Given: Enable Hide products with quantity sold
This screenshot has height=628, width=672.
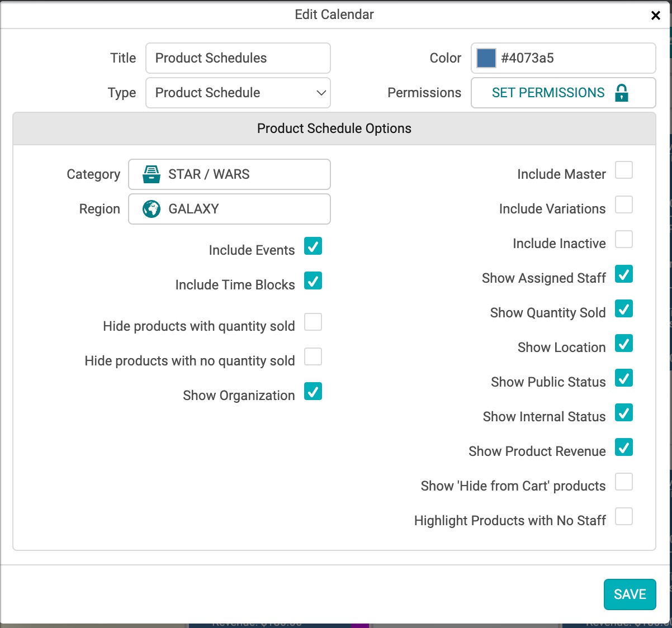Looking at the screenshot, I should pos(313,322).
